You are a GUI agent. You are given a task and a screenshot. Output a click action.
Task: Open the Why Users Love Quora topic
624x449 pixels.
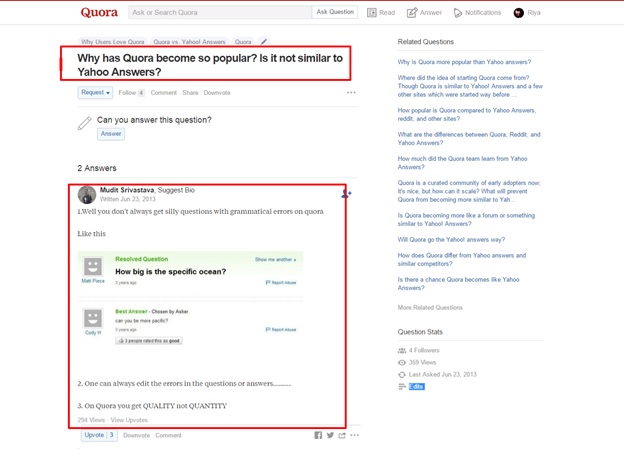click(113, 41)
